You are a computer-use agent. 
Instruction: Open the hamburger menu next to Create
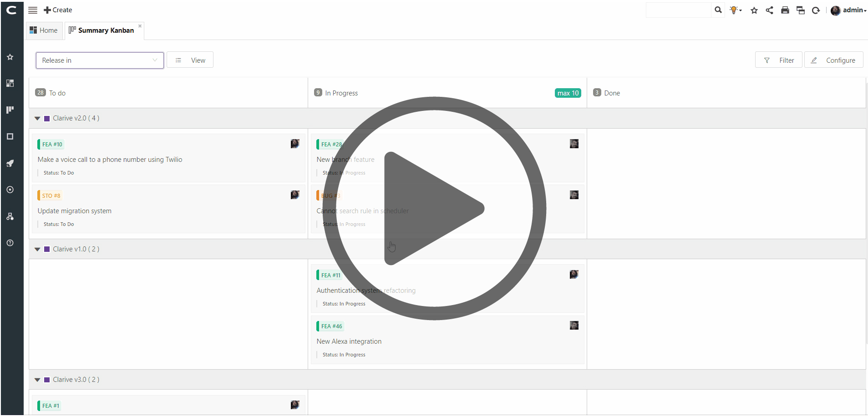click(32, 10)
